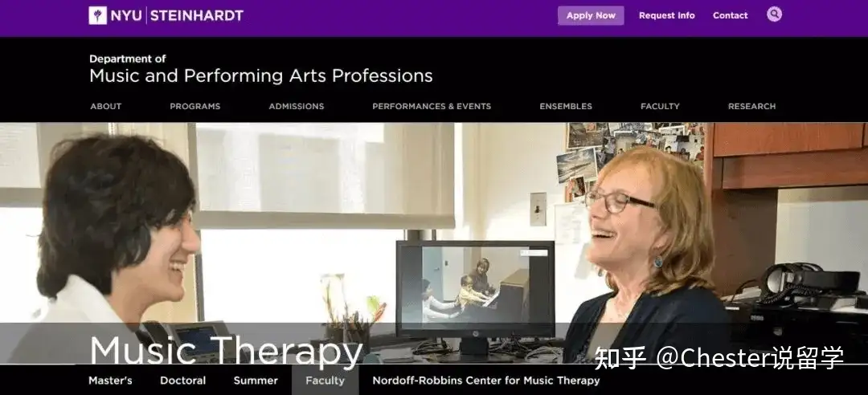Click the NYU torch logo icon
868x395 pixels.
click(98, 15)
